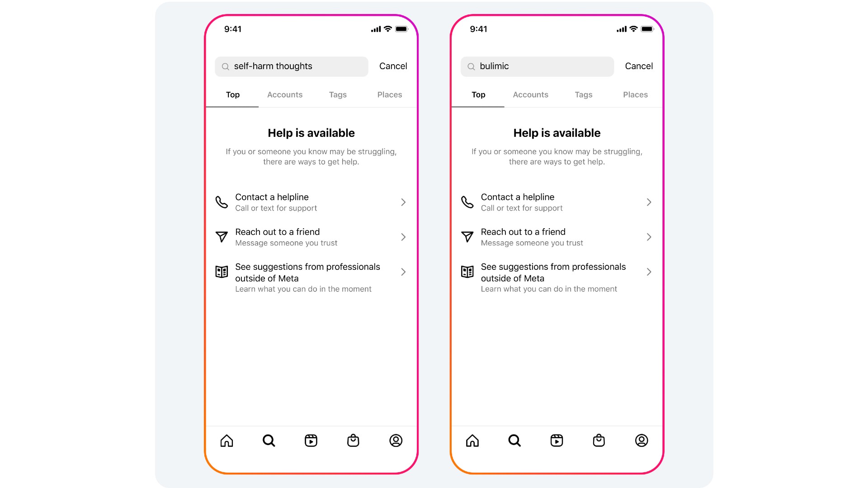The width and height of the screenshot is (868, 488).
Task: Click bulimic search input field
Action: click(x=537, y=66)
